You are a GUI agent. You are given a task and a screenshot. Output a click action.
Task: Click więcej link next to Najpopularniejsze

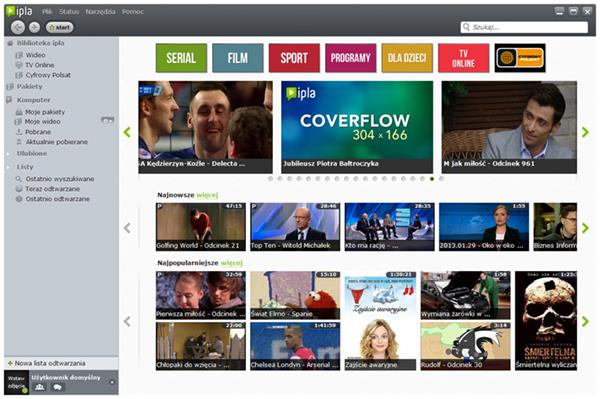click(232, 263)
